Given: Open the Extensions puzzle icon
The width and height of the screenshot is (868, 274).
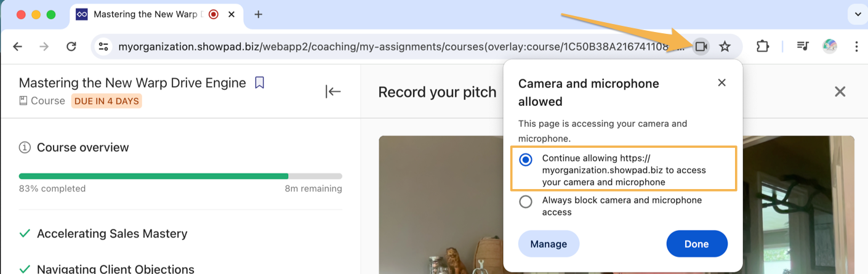Looking at the screenshot, I should click(763, 46).
